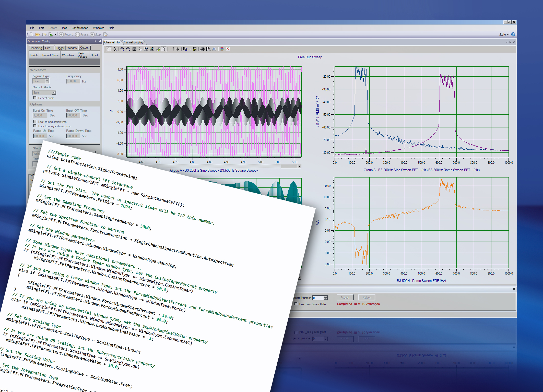Viewport: 543px width, 392px height.
Task: Click the print plot icon
Action: click(x=202, y=49)
